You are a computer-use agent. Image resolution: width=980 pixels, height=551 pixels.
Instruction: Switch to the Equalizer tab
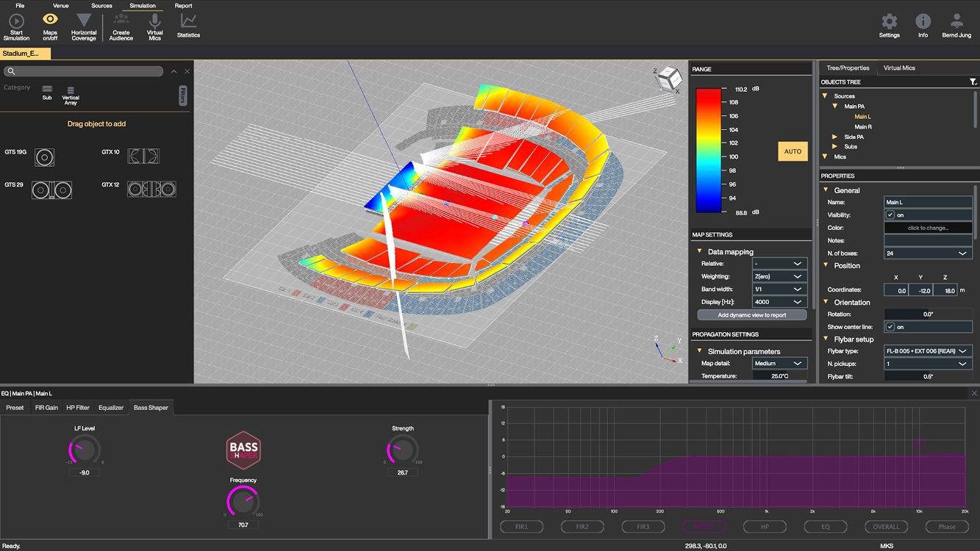[111, 408]
